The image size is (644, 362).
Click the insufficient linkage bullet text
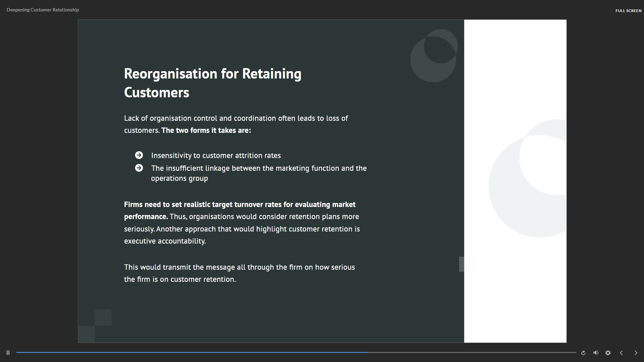(258, 173)
